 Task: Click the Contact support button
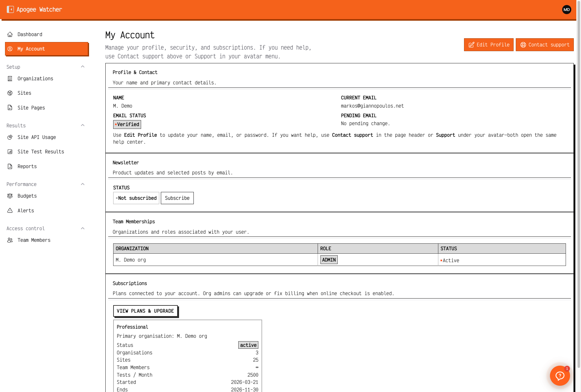545,45
